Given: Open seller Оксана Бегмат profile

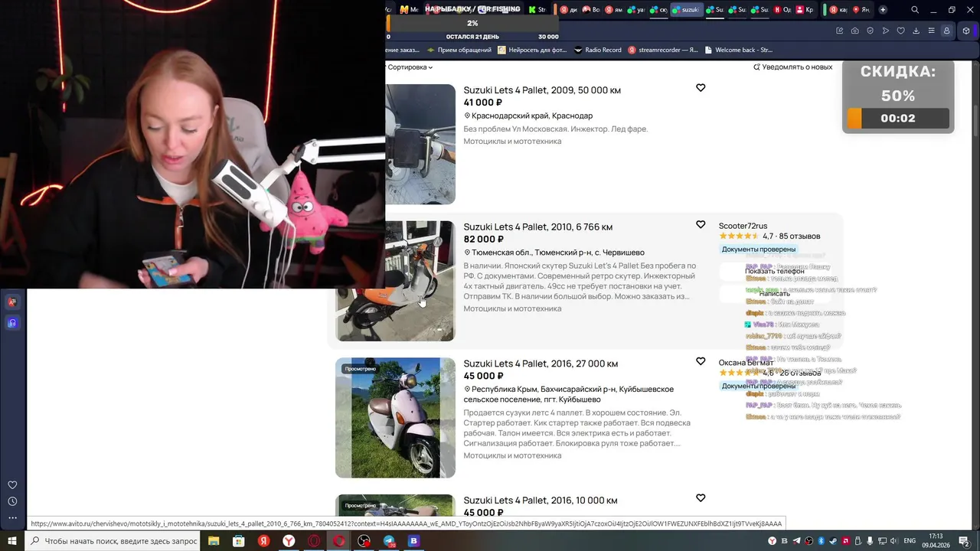Looking at the screenshot, I should (746, 363).
